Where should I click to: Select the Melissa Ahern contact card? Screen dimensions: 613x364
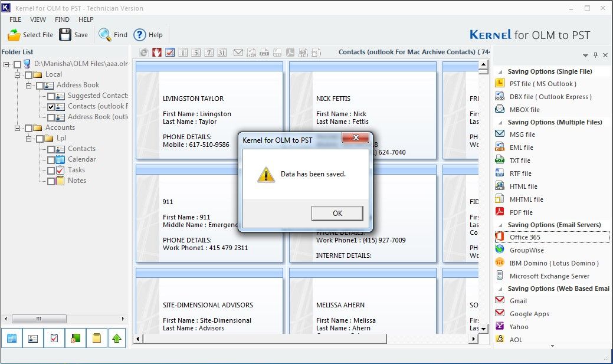363,301
